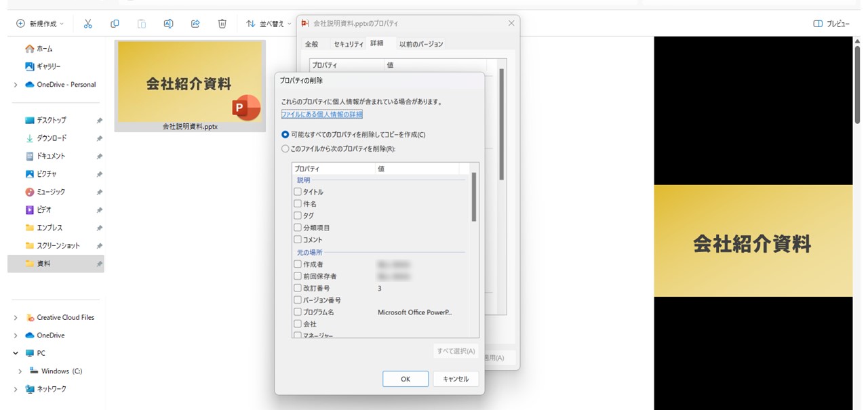Expand the OneDrive node near PC
Screen dimensions: 868x410
click(16, 335)
